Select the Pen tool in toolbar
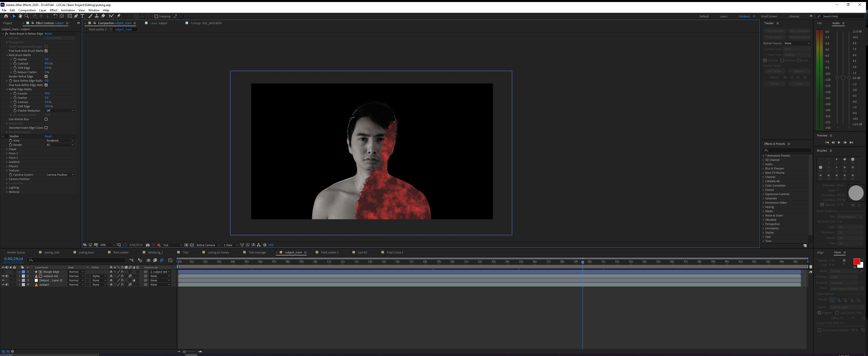Viewport: 868px width, 356px height. click(x=76, y=16)
